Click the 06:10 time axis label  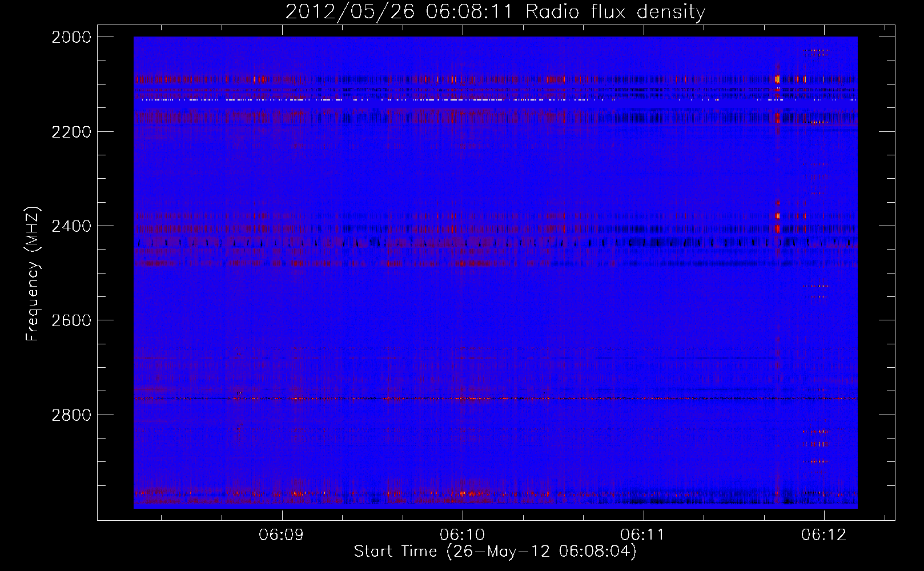tap(462, 535)
